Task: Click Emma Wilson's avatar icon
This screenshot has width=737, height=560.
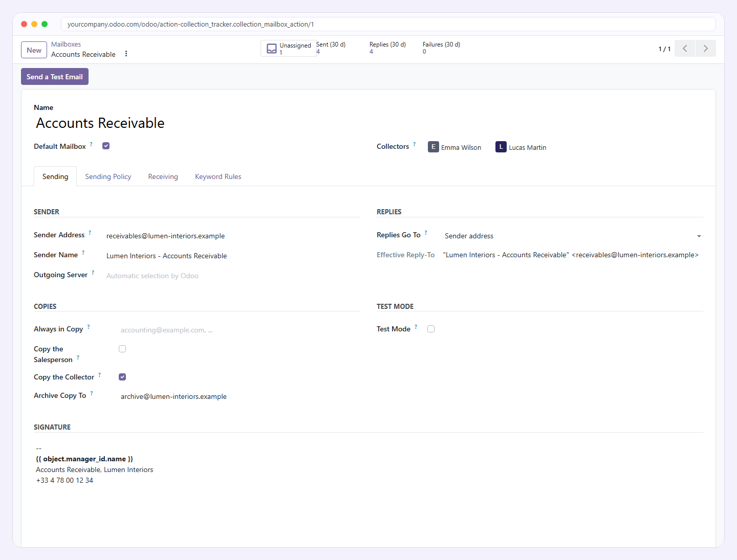Action: coord(433,147)
